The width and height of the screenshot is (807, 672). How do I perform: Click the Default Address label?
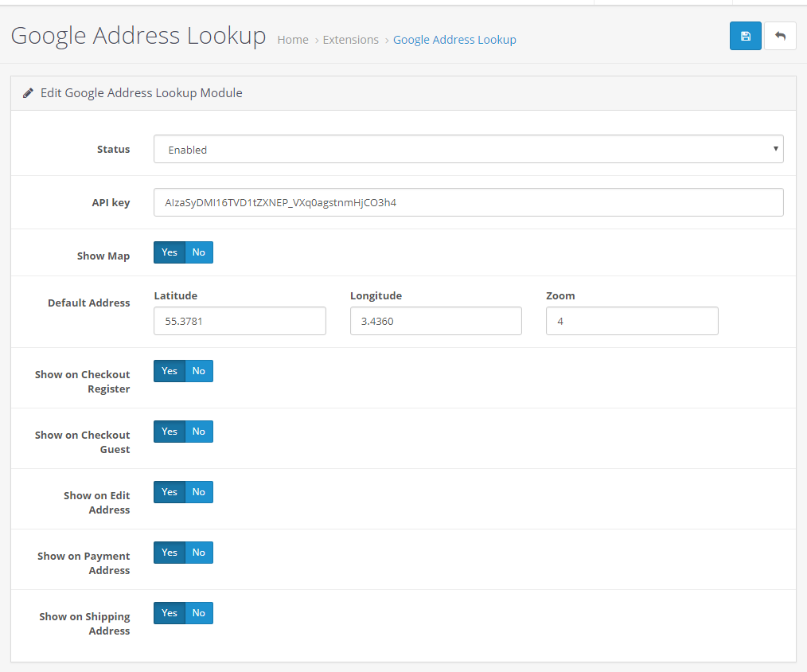point(88,303)
